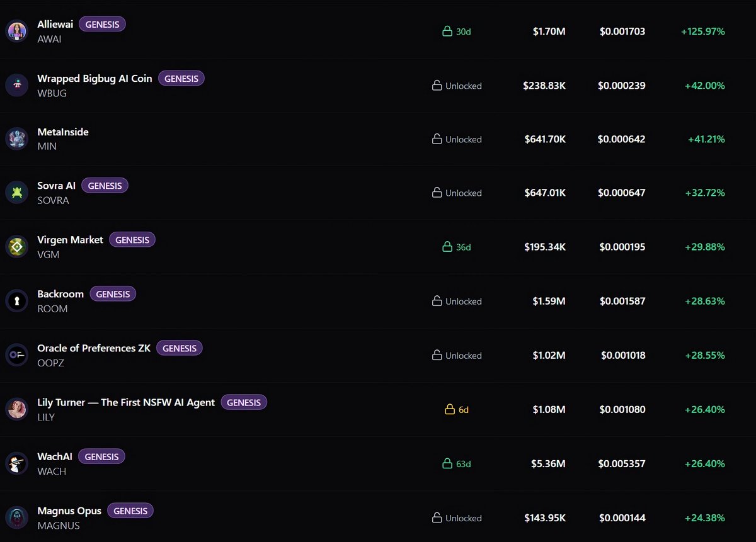756x542 pixels.
Task: Select the +125.97% change value for AWAI
Action: [x=703, y=31]
